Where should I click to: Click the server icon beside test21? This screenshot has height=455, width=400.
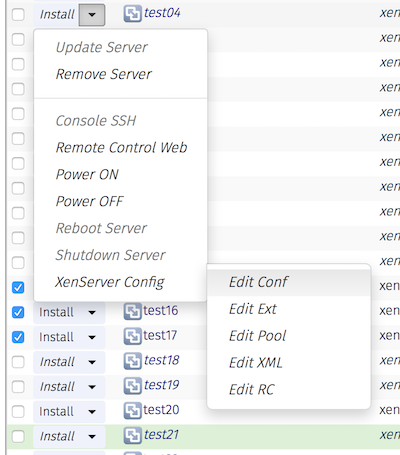pos(132,436)
